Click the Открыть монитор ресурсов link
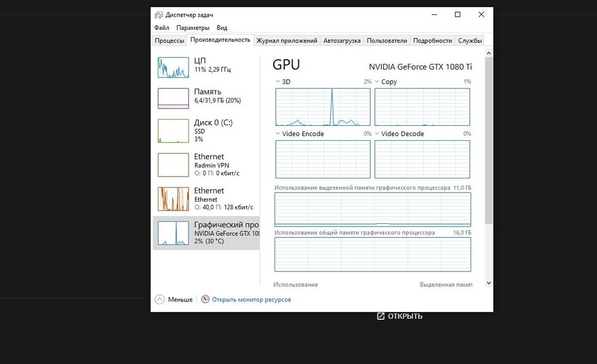The image size is (597, 364). pyautogui.click(x=251, y=300)
